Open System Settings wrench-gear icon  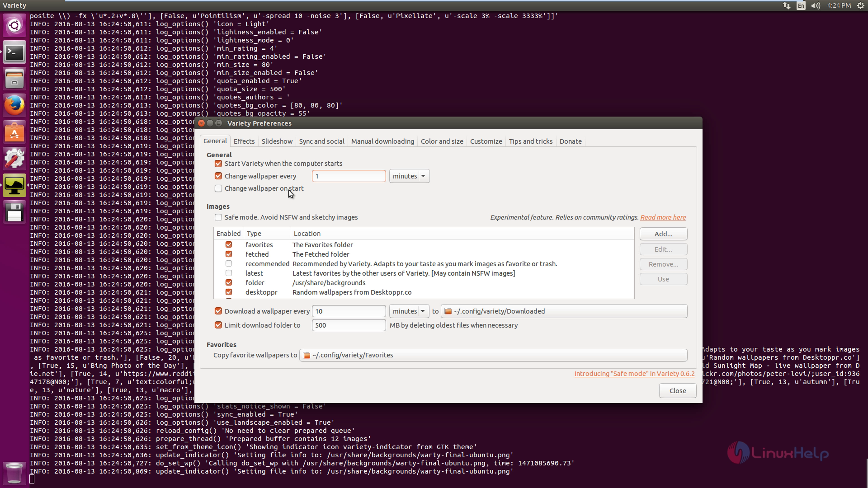point(14,159)
